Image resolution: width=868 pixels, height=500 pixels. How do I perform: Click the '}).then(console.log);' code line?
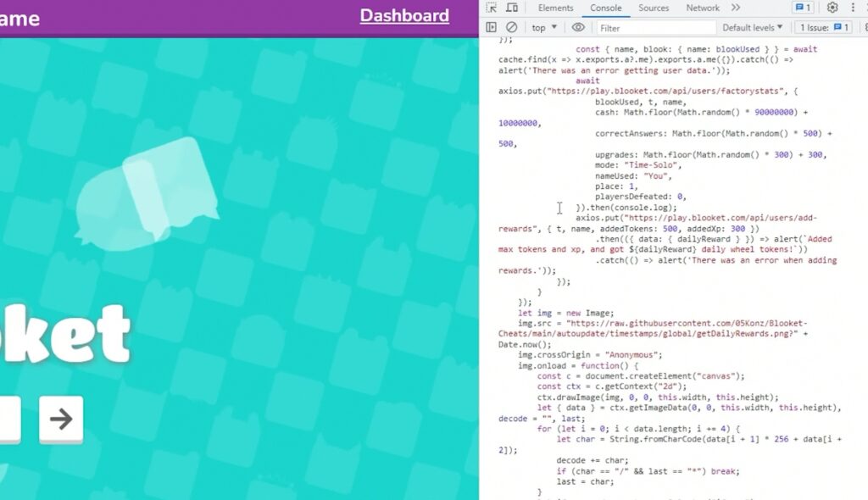tap(626, 208)
